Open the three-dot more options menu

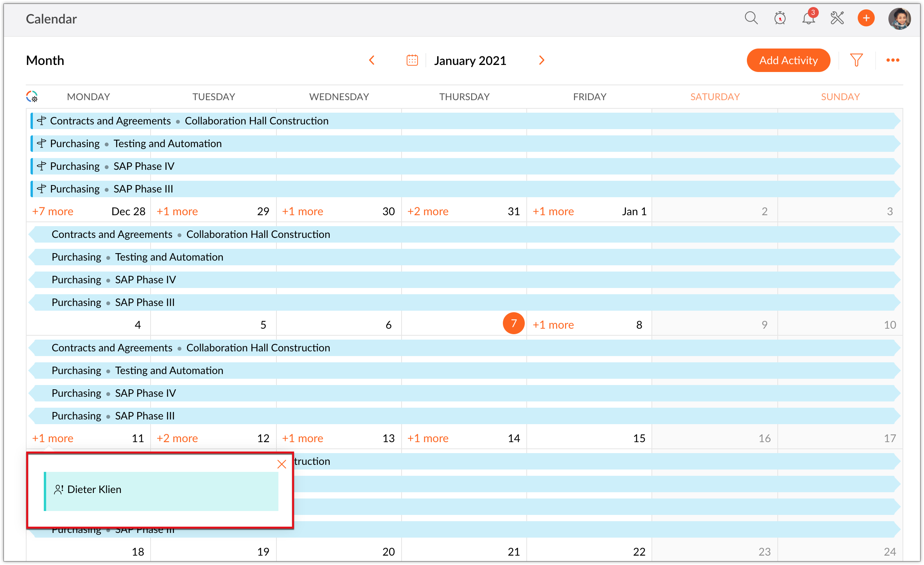(893, 60)
